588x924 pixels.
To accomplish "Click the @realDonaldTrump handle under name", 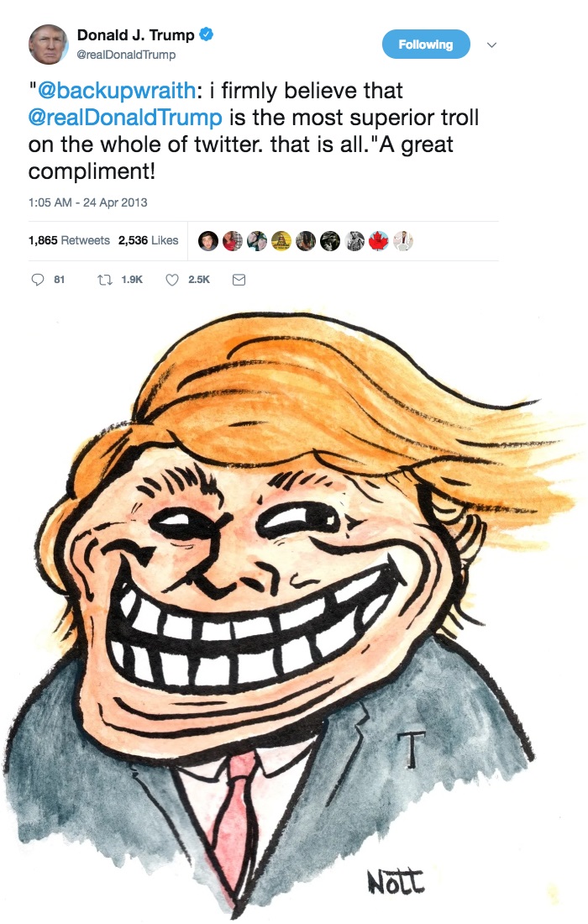I will (126, 55).
